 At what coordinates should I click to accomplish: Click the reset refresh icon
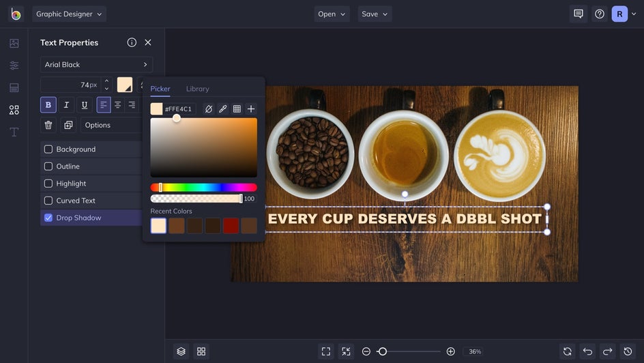(567, 351)
